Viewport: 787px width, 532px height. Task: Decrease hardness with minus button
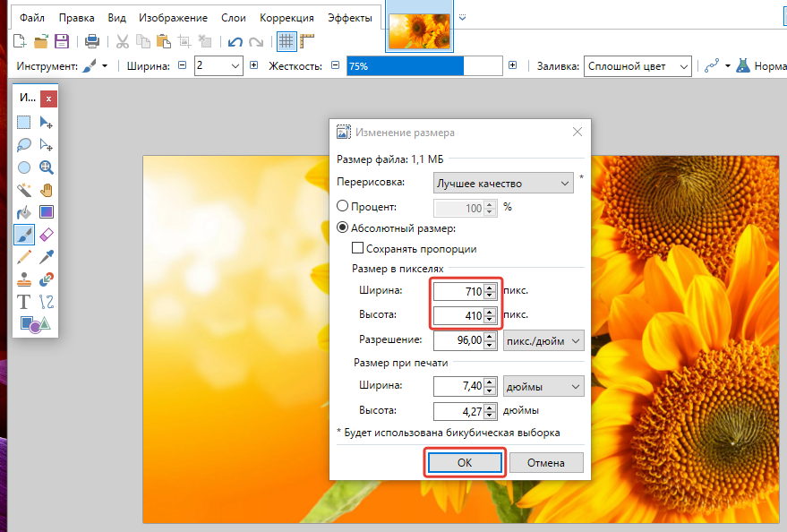click(x=335, y=65)
